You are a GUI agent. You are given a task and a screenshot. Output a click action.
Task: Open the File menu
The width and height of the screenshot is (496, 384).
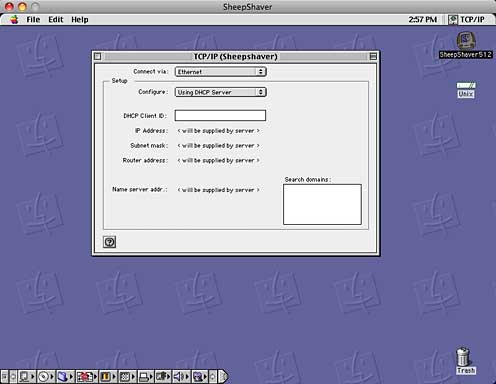(33, 20)
